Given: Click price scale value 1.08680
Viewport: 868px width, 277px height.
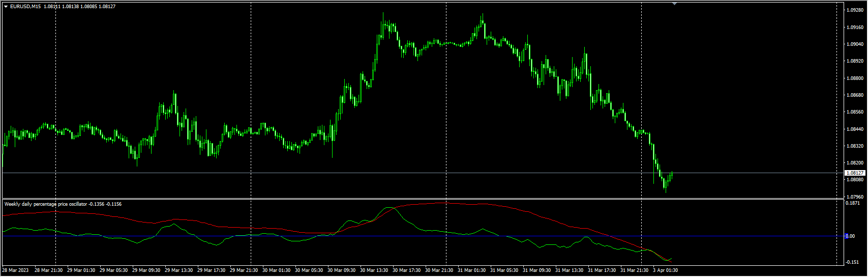Looking at the screenshot, I should tap(854, 95).
